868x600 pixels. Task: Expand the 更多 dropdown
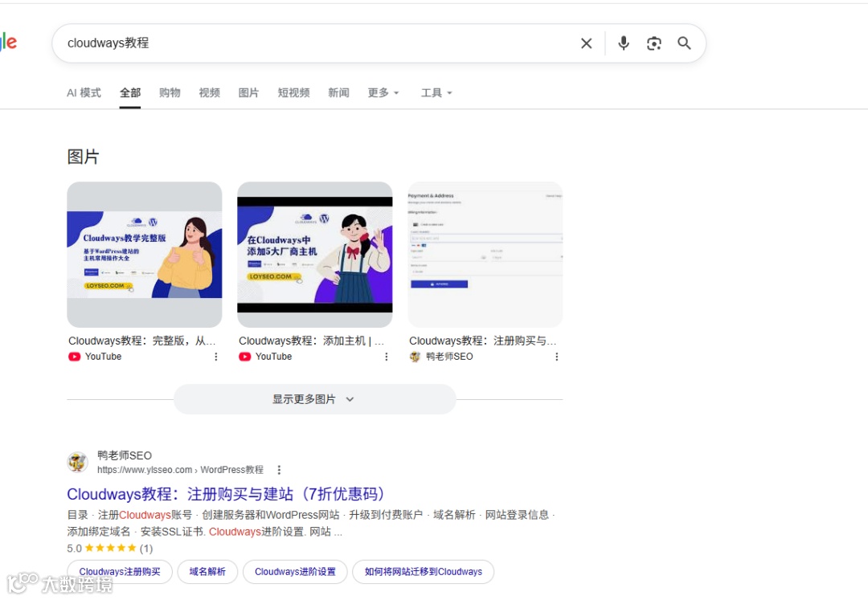(x=383, y=93)
